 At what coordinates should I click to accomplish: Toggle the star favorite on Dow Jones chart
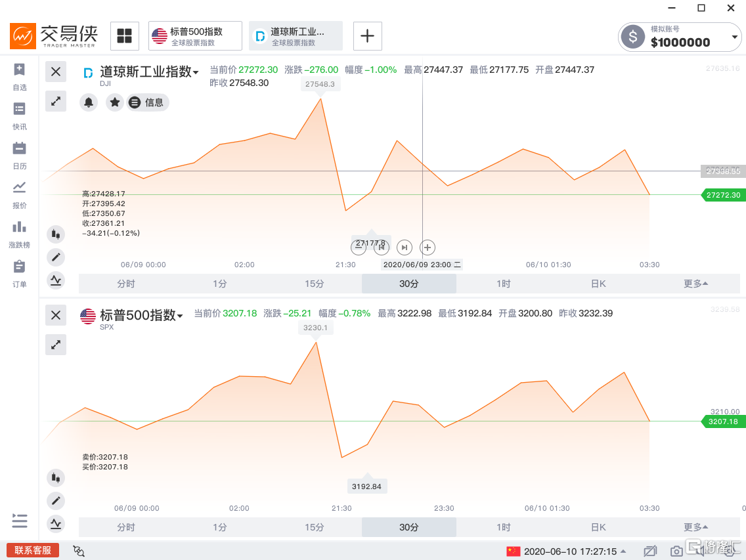point(115,102)
